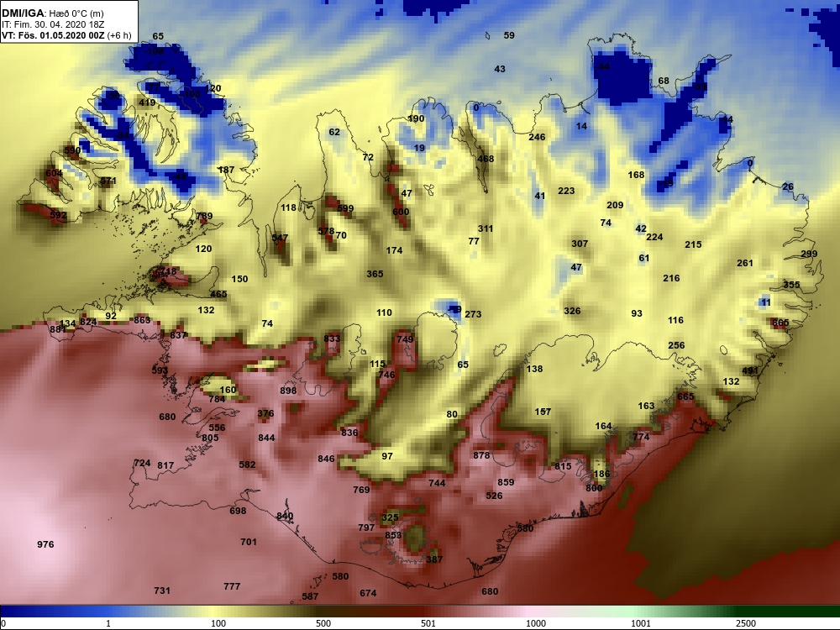Screen dimensions: 840x630
Task: Click the map value '784'
Action: (217, 398)
